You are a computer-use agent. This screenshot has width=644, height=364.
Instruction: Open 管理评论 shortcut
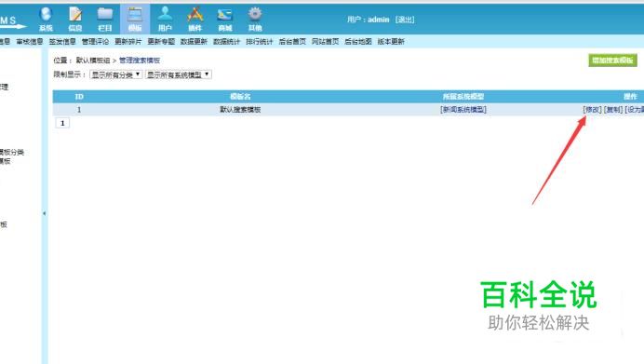[x=95, y=42]
